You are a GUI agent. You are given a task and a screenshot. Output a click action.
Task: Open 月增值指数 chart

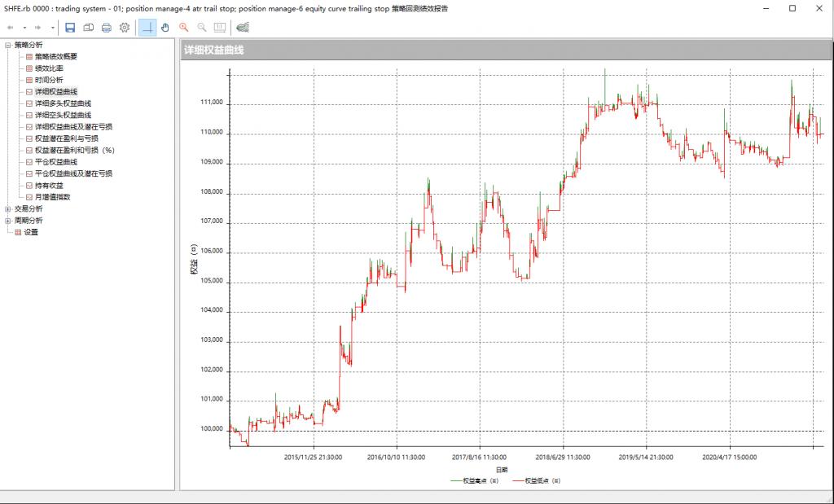tap(52, 197)
